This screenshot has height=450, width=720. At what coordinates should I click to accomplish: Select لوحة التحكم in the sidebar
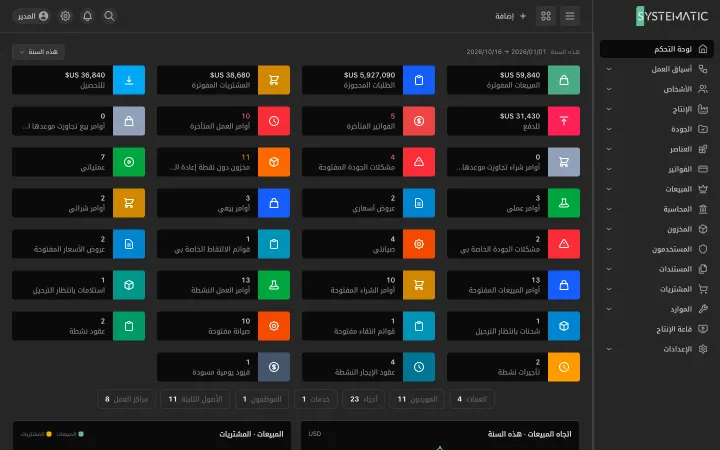click(x=657, y=49)
